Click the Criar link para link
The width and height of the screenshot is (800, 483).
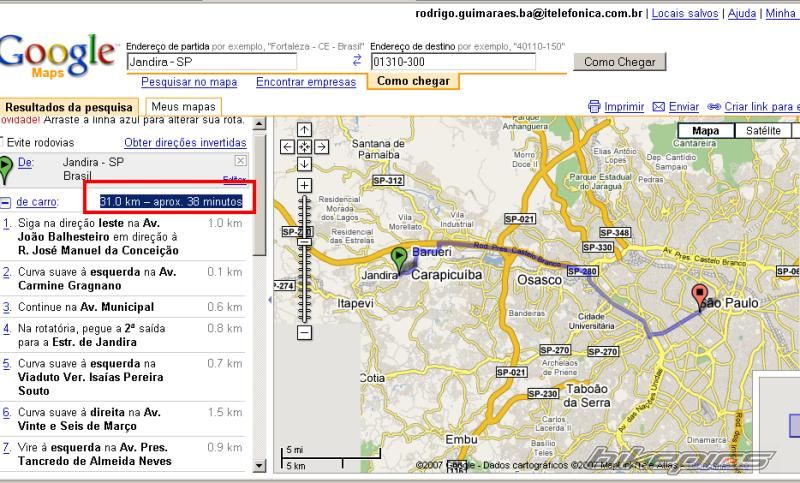coord(762,107)
